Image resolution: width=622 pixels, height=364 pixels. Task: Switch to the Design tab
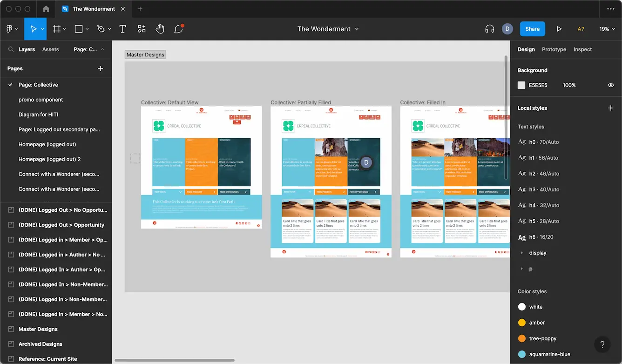526,49
